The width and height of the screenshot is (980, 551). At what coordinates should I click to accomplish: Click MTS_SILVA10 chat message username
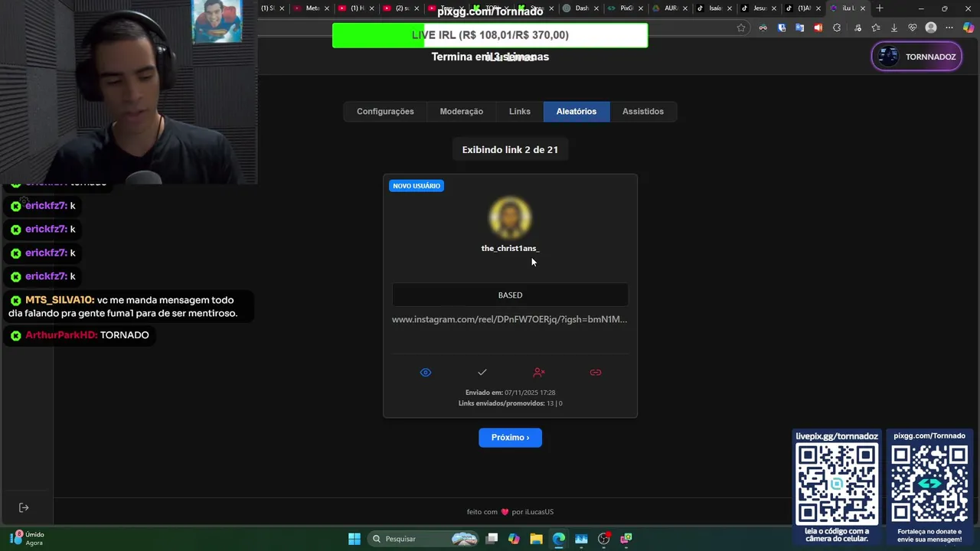pos(60,301)
